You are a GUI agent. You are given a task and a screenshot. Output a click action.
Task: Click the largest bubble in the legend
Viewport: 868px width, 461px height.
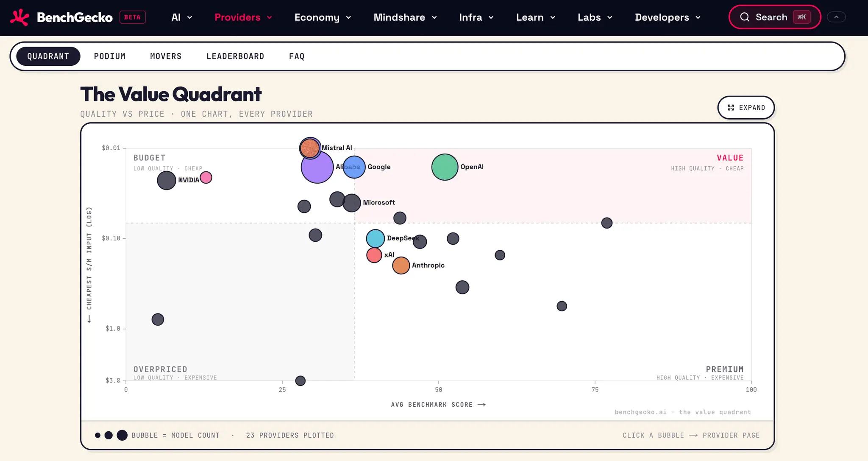122,435
